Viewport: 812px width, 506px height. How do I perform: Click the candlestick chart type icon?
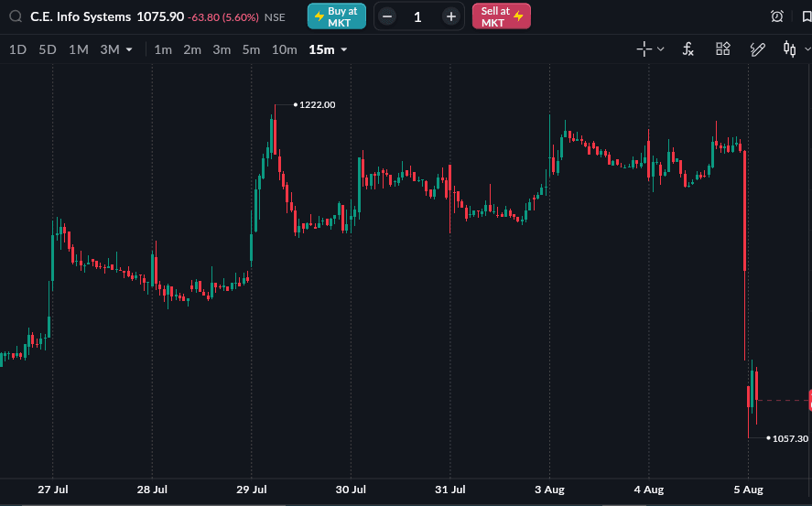790,49
